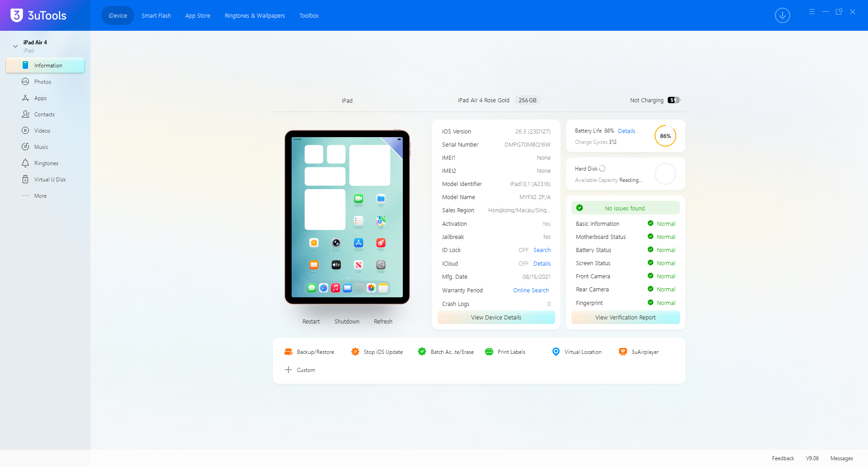This screenshot has height=467, width=868.
Task: Click the Hard Disk capacity ring
Action: 665,174
